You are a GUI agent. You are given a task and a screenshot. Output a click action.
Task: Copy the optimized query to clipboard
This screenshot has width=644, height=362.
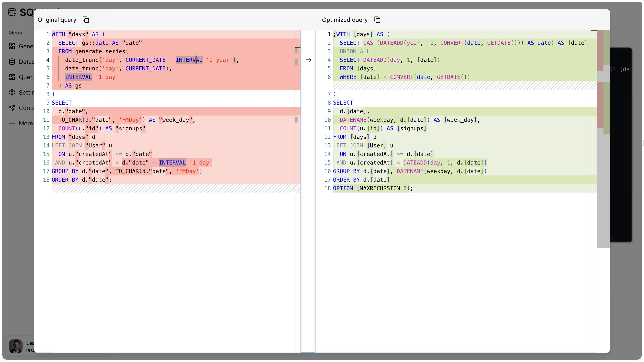click(377, 19)
